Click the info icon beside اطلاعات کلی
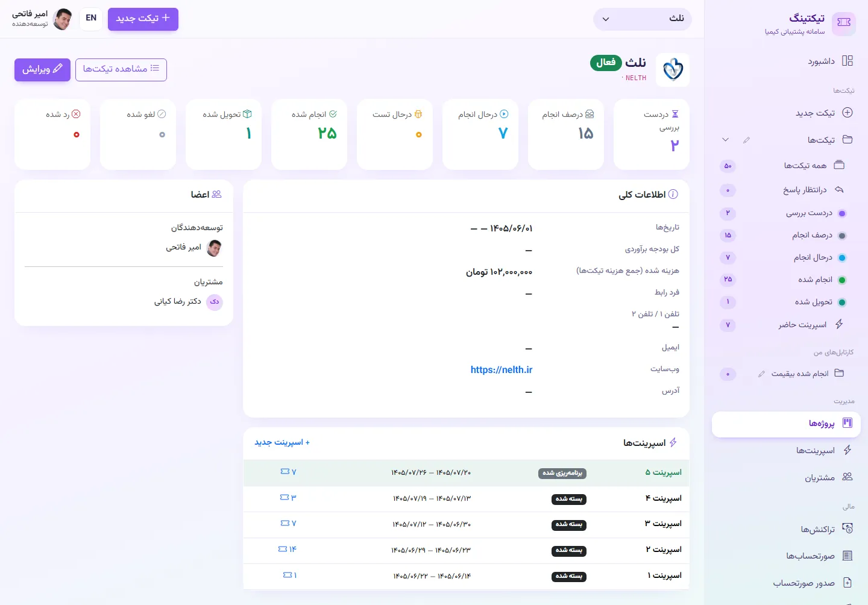The image size is (868, 605). tap(673, 194)
